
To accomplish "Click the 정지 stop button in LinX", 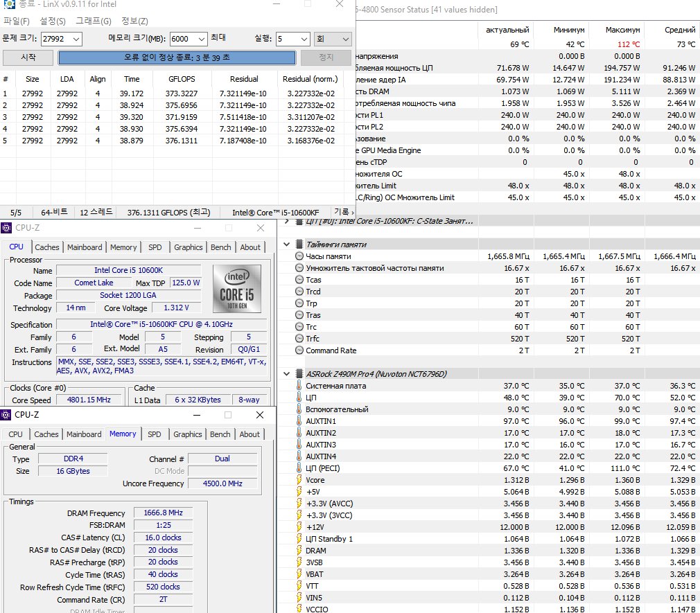I will 326,57.
